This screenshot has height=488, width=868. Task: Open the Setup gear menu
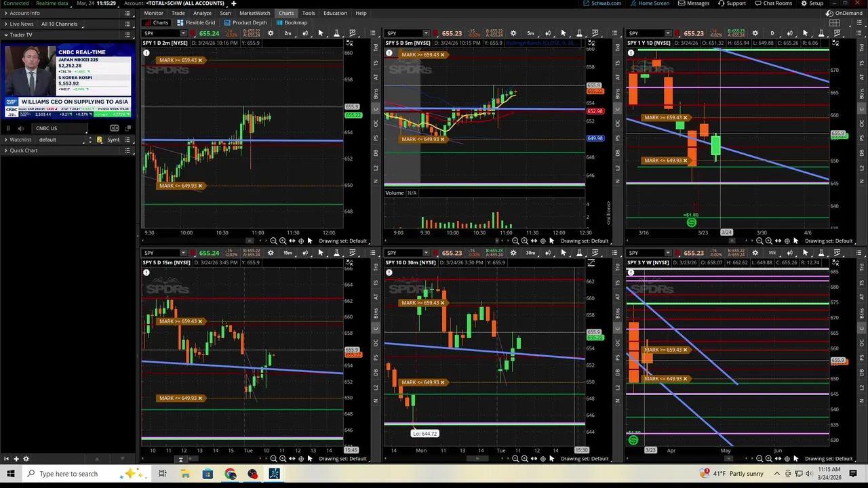click(x=812, y=3)
